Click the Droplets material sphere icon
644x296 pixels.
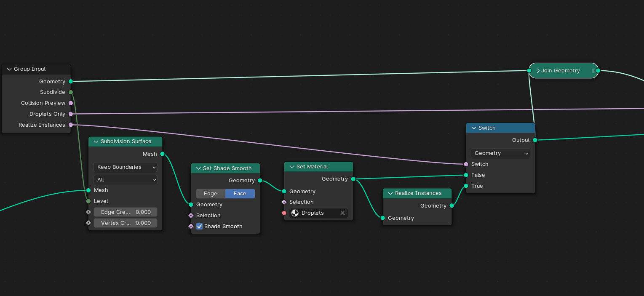click(295, 213)
